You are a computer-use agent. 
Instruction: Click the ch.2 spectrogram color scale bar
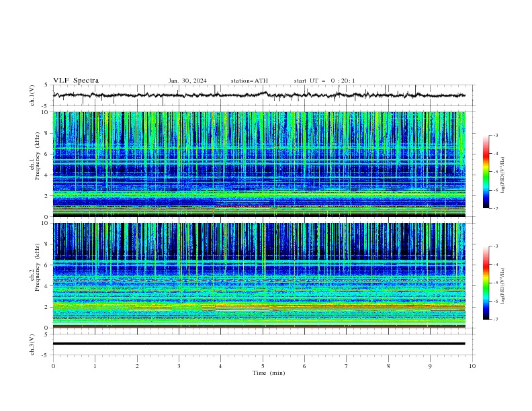point(486,283)
